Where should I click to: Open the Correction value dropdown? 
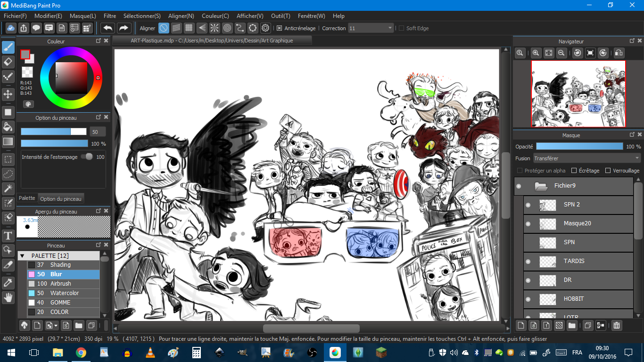[x=371, y=28]
